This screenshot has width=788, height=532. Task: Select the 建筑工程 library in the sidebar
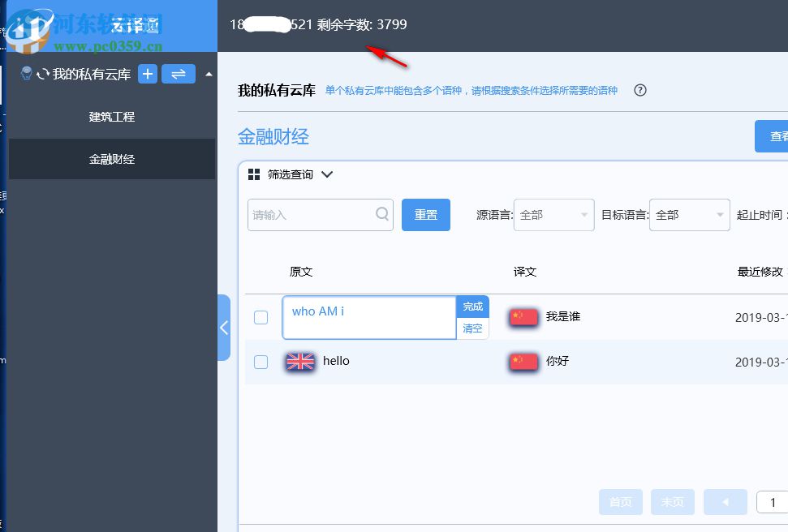[111, 116]
